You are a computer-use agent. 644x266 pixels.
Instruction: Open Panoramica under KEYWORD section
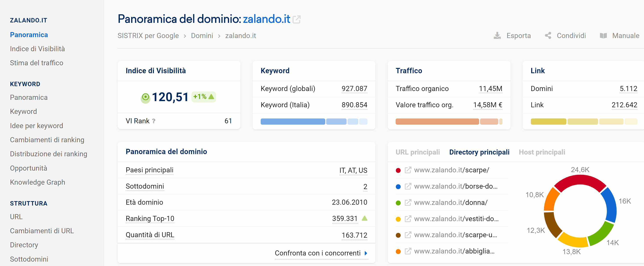click(x=29, y=98)
